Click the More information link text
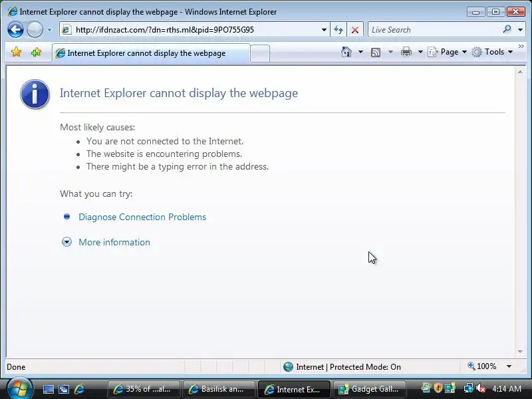The width and height of the screenshot is (532, 399). pos(114,242)
